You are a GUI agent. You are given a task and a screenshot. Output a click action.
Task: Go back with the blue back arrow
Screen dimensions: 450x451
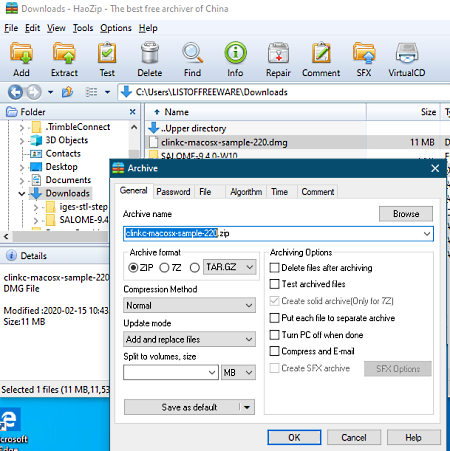(x=16, y=92)
